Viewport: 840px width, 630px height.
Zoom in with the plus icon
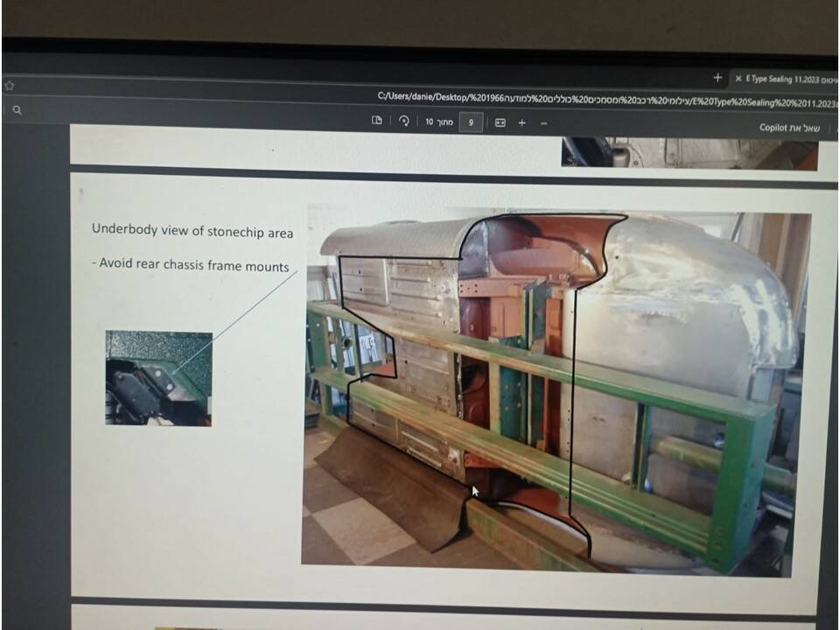click(x=522, y=122)
